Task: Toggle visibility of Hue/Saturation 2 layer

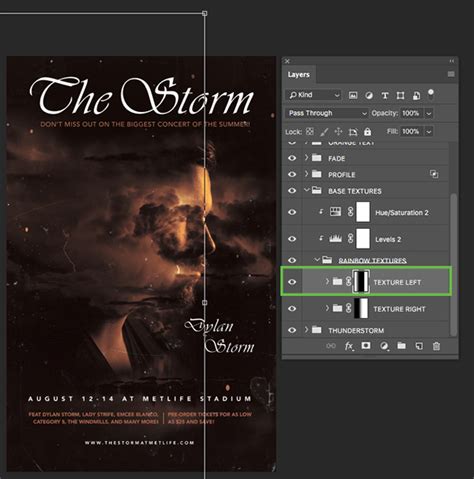Action: coord(292,212)
